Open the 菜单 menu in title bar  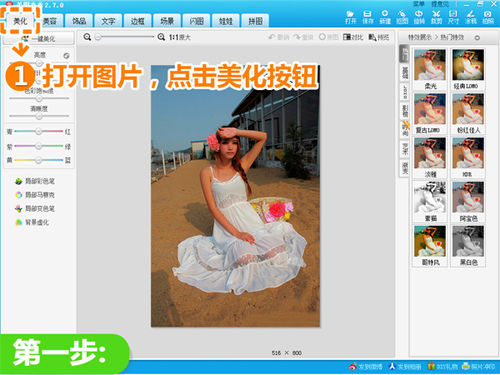(x=419, y=4)
